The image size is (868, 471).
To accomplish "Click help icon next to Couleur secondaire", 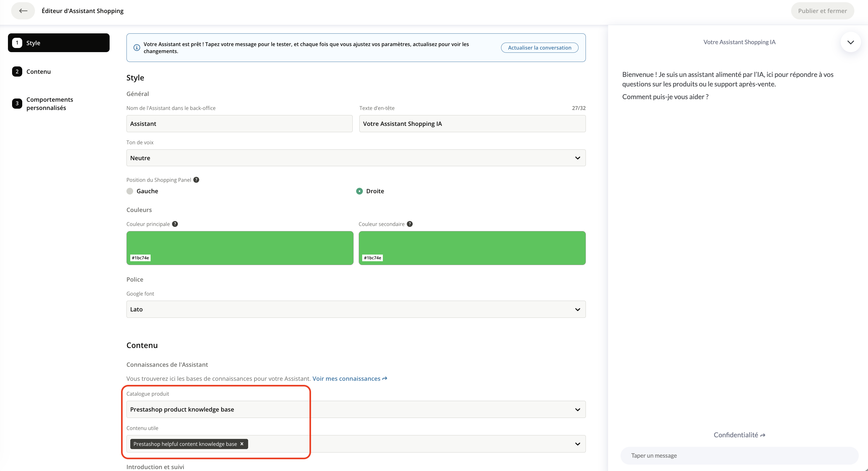I will click(x=410, y=224).
